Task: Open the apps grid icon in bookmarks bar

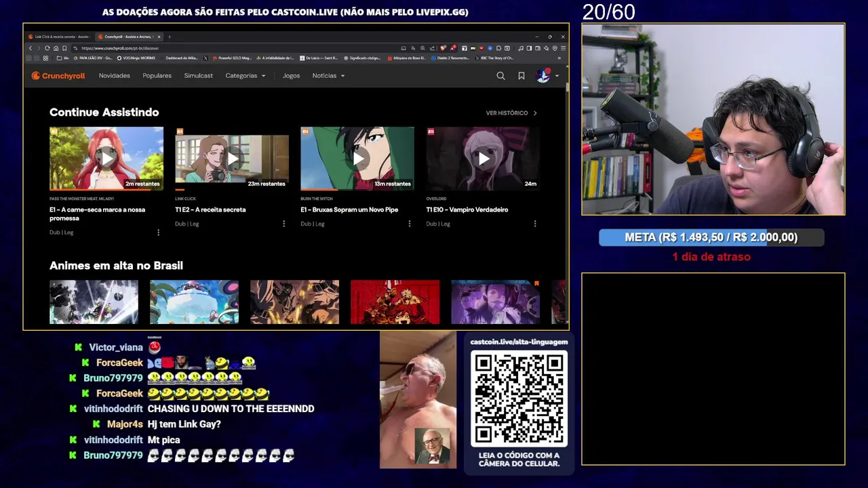Action: (45, 58)
